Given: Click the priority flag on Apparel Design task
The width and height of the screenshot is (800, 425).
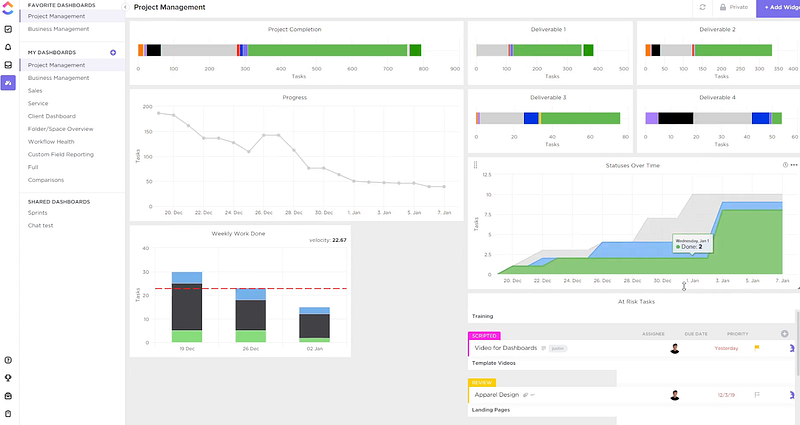Looking at the screenshot, I should [757, 395].
